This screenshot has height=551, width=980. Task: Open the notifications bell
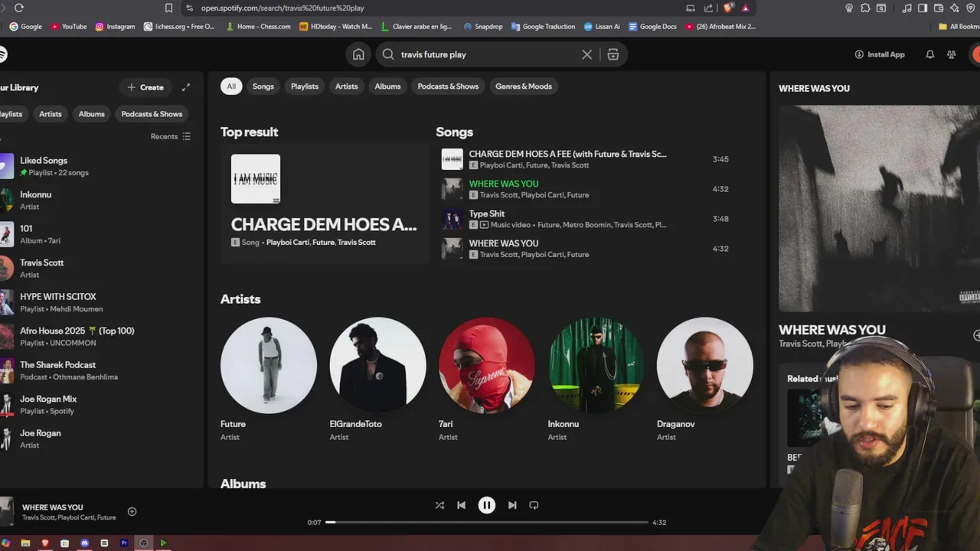point(929,54)
